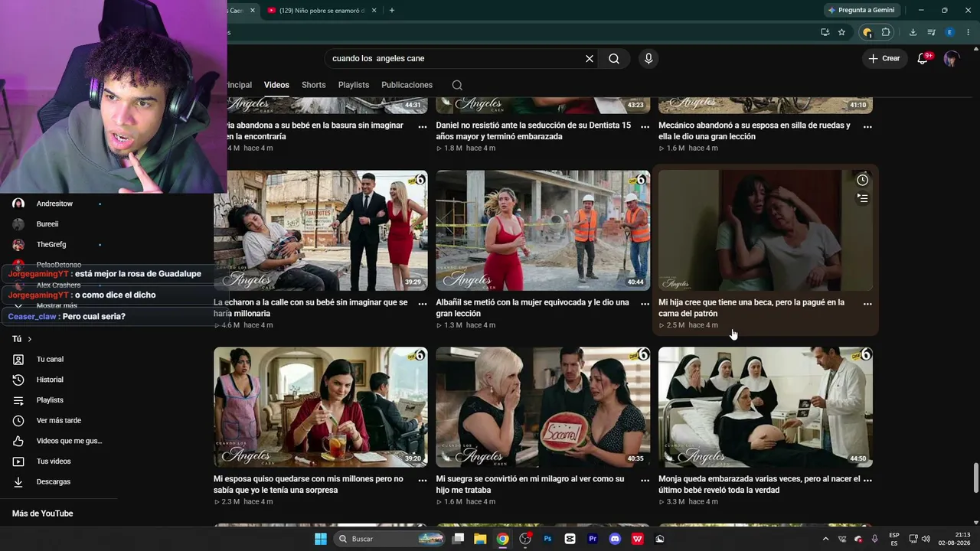
Task: Switch to the Videos tab
Action: (x=276, y=85)
